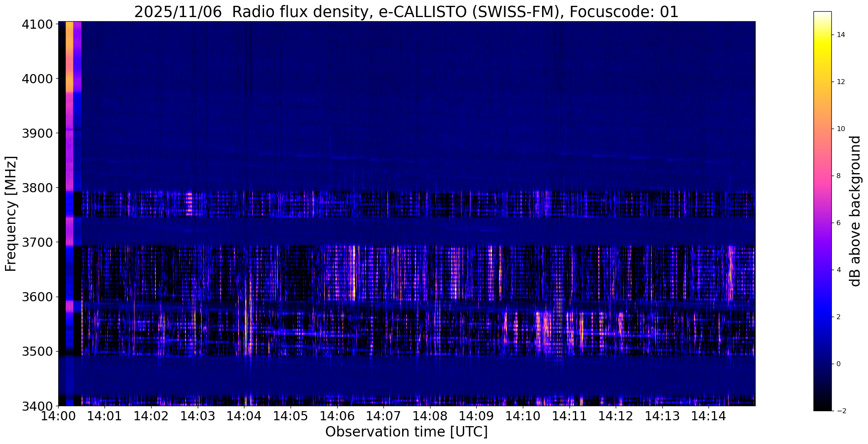Click the bright burst near 14:14:30 at 3650 MHz
Viewport: 868px width, 444px height.
pyautogui.click(x=731, y=273)
